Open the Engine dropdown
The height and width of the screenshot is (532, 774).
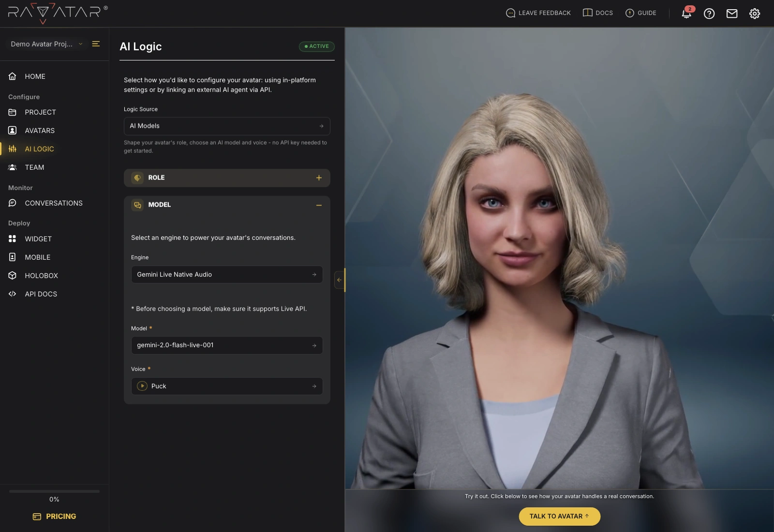pyautogui.click(x=227, y=274)
